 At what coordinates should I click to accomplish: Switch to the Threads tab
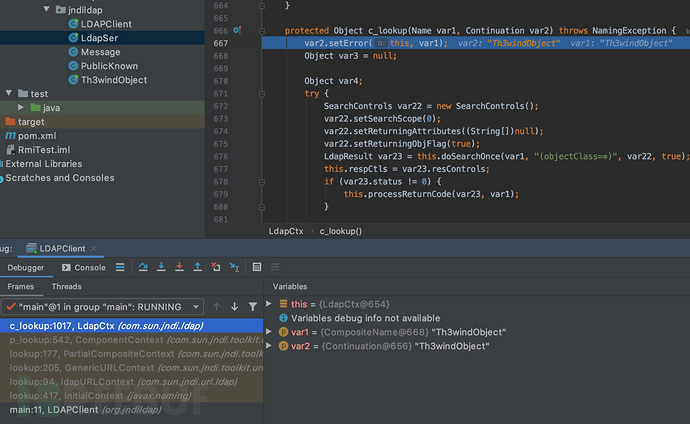[66, 286]
